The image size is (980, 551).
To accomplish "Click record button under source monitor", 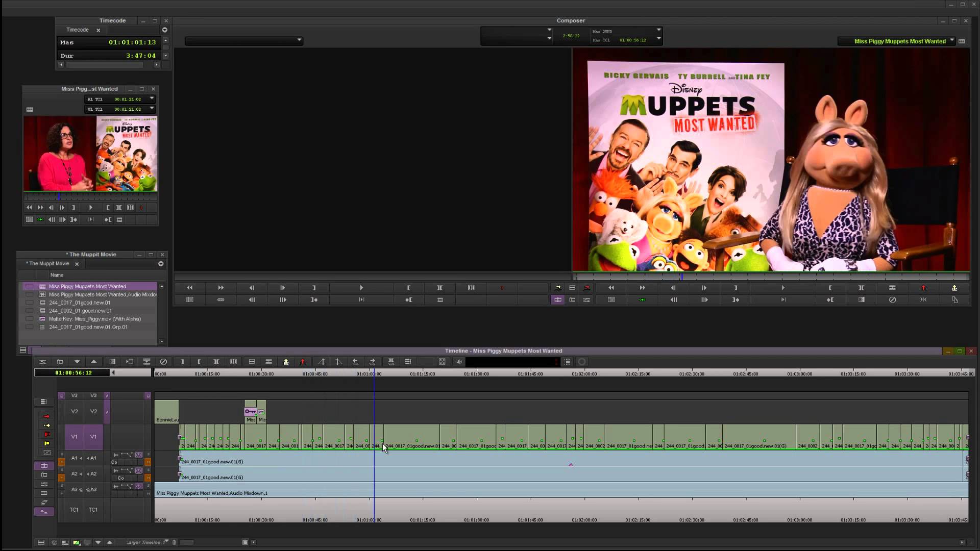I will click(502, 288).
